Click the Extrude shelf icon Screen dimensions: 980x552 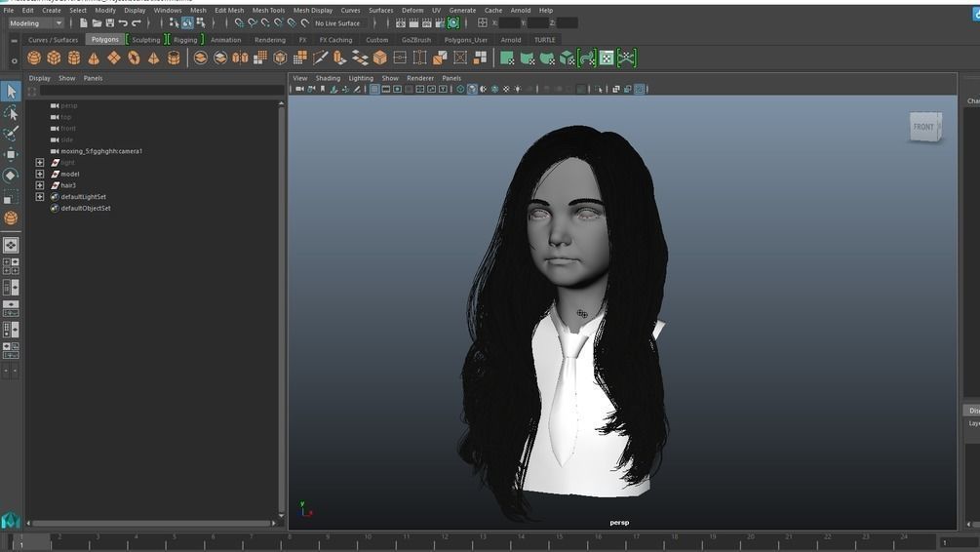click(x=340, y=59)
